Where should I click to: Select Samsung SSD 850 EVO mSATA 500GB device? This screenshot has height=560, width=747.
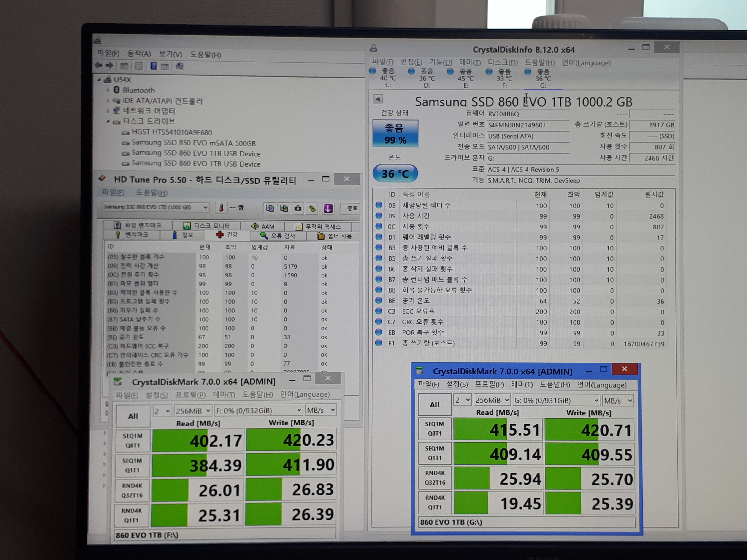tap(194, 143)
